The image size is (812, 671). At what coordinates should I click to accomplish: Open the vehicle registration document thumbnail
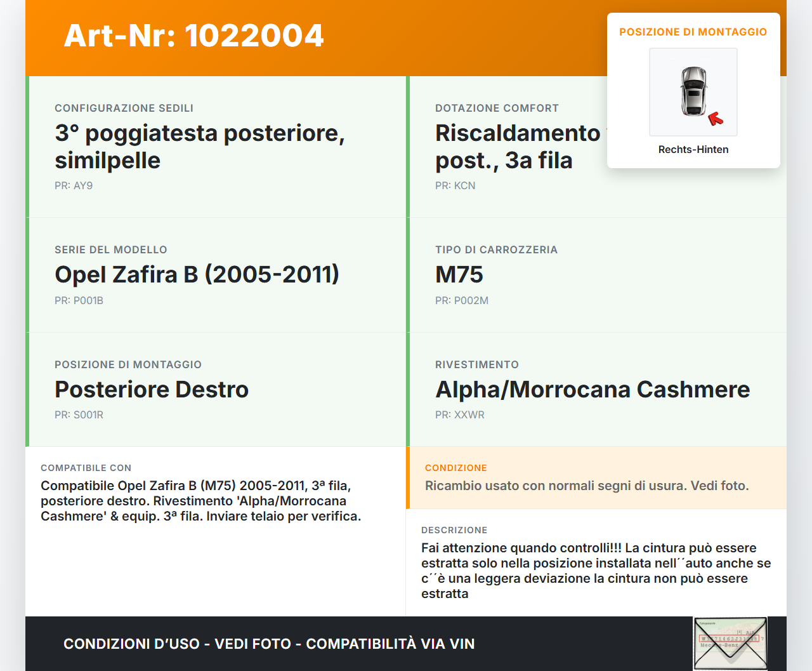pos(730,644)
